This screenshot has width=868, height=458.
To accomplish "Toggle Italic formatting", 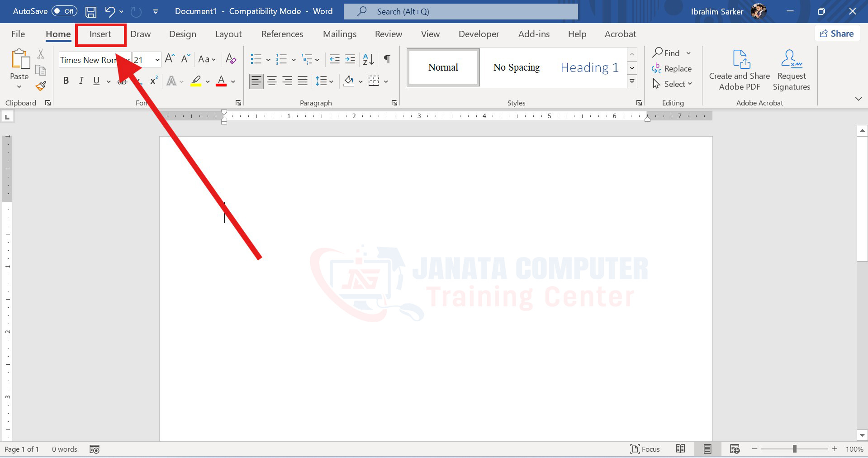I will coord(81,81).
